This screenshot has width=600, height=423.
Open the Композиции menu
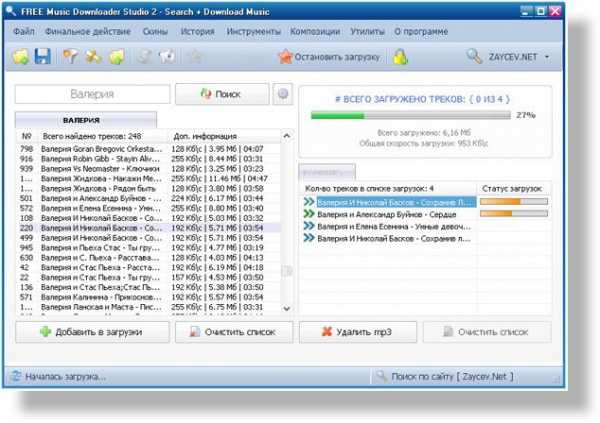315,31
